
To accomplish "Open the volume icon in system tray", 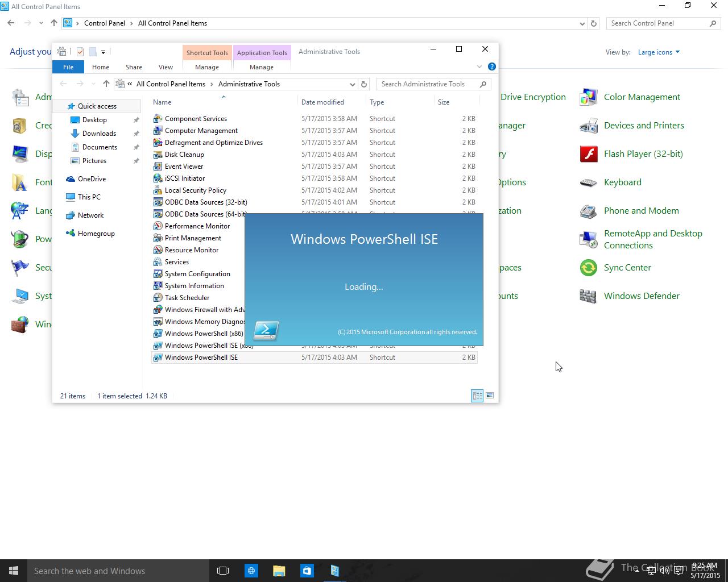I will coord(664,571).
